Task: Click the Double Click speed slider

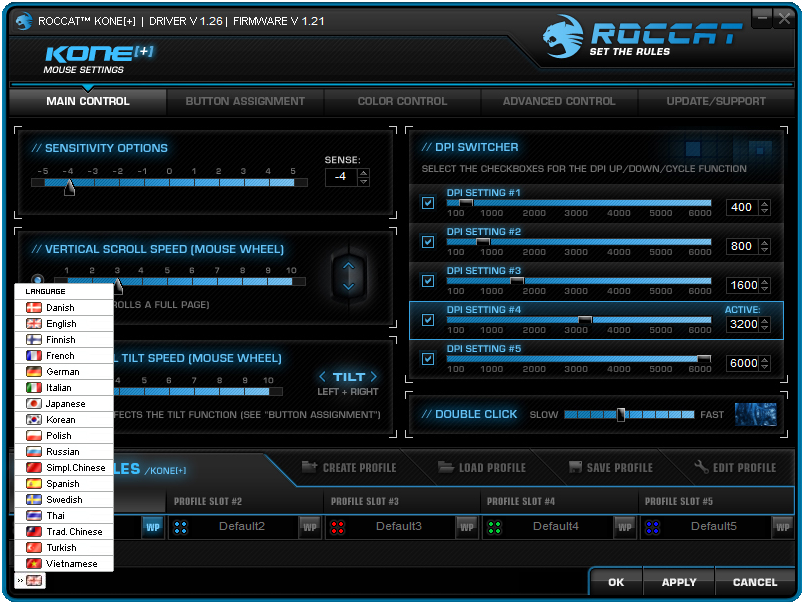Action: [x=629, y=414]
